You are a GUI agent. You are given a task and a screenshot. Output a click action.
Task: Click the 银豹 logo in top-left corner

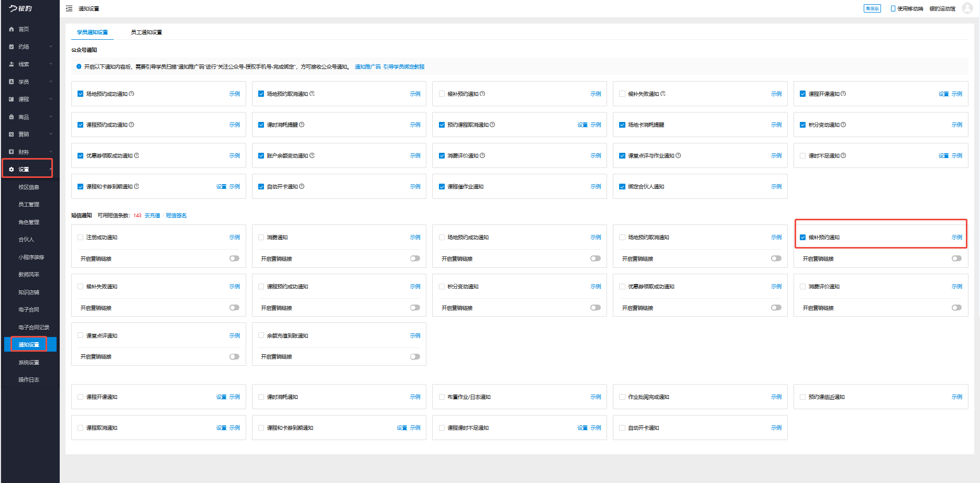click(21, 8)
